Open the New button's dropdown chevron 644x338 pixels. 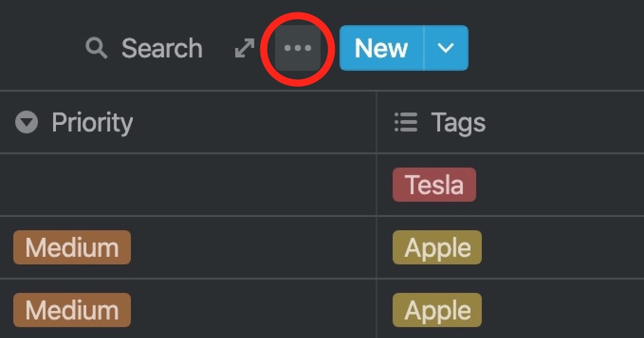pyautogui.click(x=445, y=47)
